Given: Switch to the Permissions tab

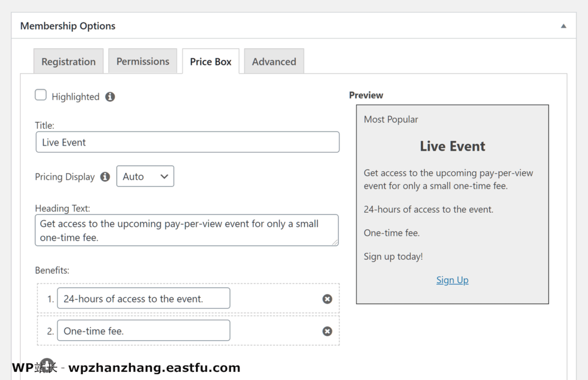Looking at the screenshot, I should coord(142,62).
